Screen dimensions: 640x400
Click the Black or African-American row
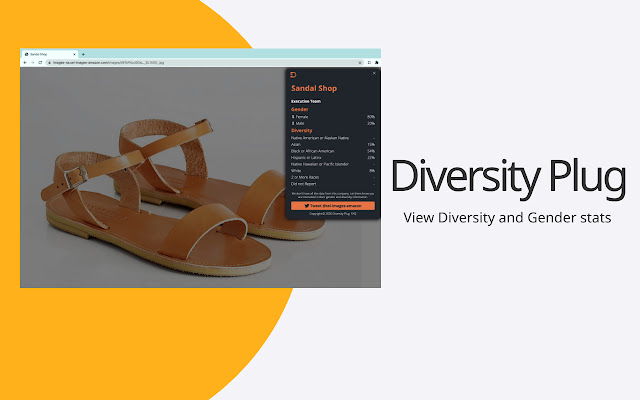333,151
